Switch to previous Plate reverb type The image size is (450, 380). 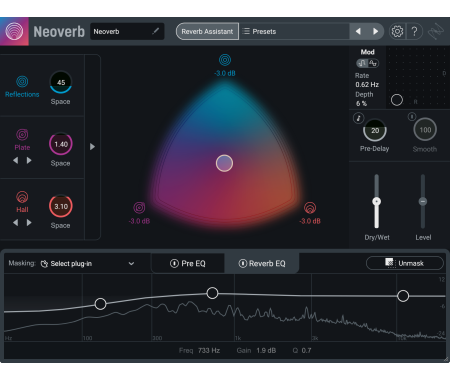[15, 160]
